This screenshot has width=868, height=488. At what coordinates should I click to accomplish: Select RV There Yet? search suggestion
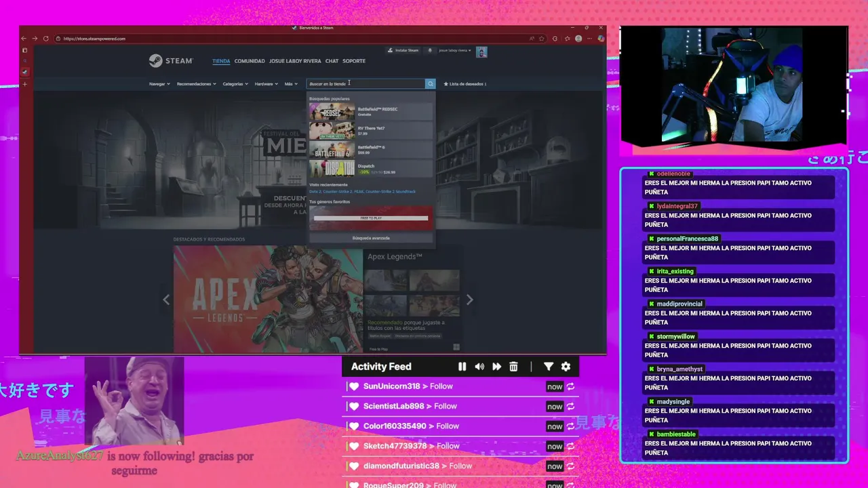371,131
